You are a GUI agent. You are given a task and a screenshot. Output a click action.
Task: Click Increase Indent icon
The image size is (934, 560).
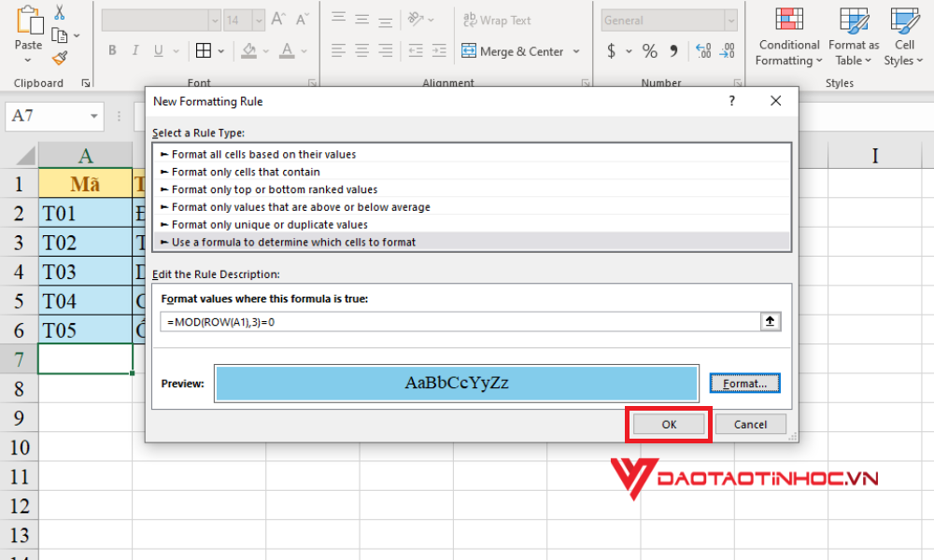pos(439,50)
